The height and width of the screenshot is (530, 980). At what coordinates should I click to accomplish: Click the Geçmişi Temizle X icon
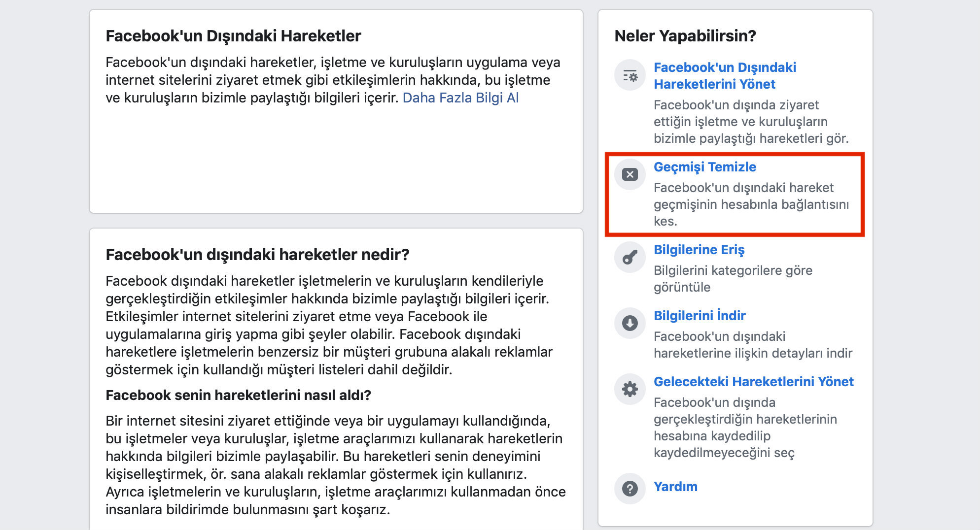coord(630,174)
